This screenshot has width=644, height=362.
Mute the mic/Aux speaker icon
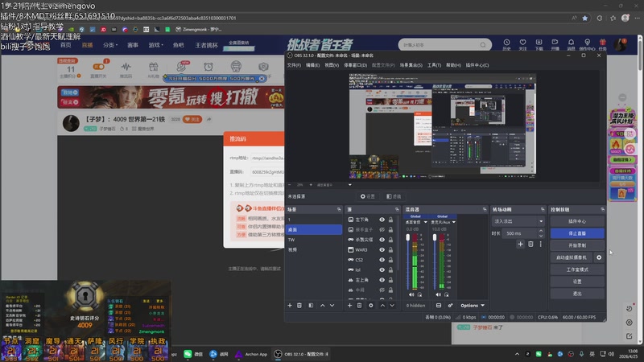pos(438,294)
